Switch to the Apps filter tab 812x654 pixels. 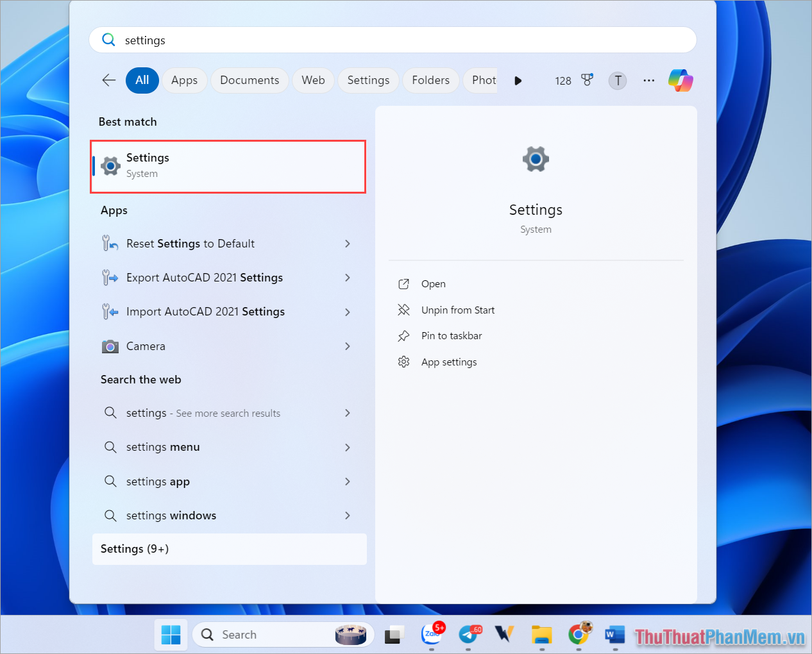tap(184, 80)
